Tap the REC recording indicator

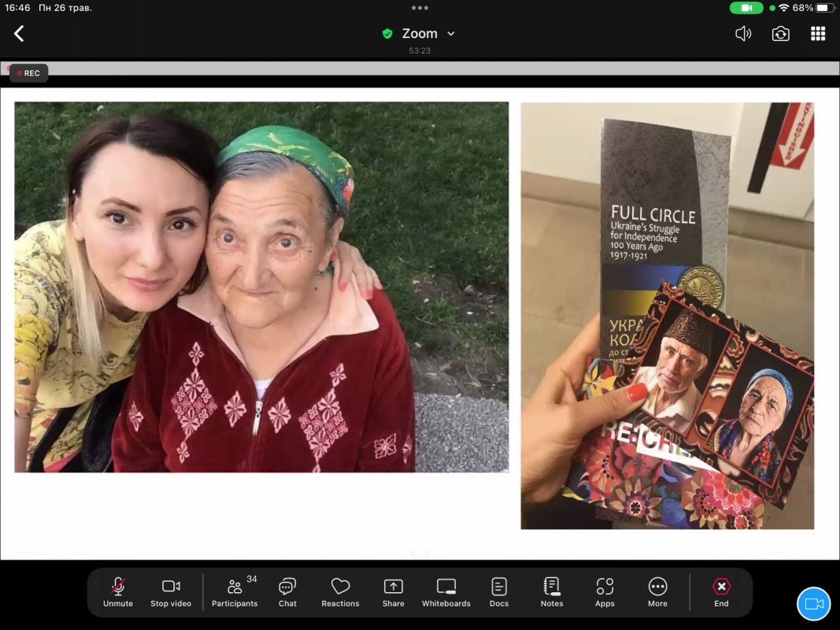tap(29, 73)
